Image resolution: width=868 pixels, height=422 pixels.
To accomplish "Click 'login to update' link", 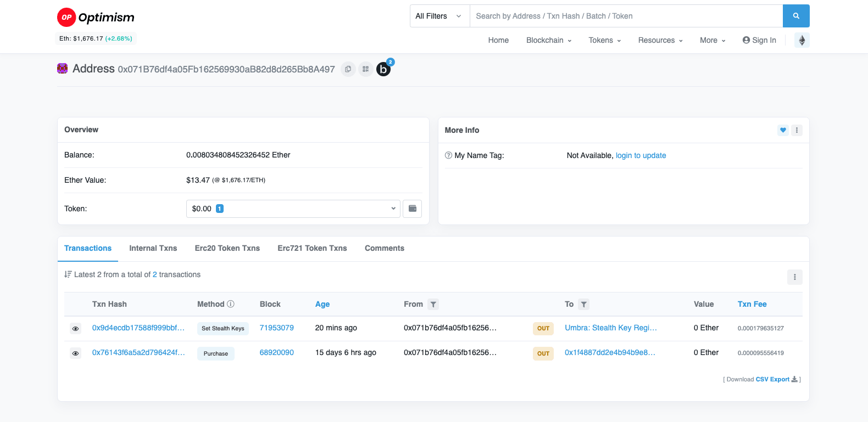I will point(641,155).
